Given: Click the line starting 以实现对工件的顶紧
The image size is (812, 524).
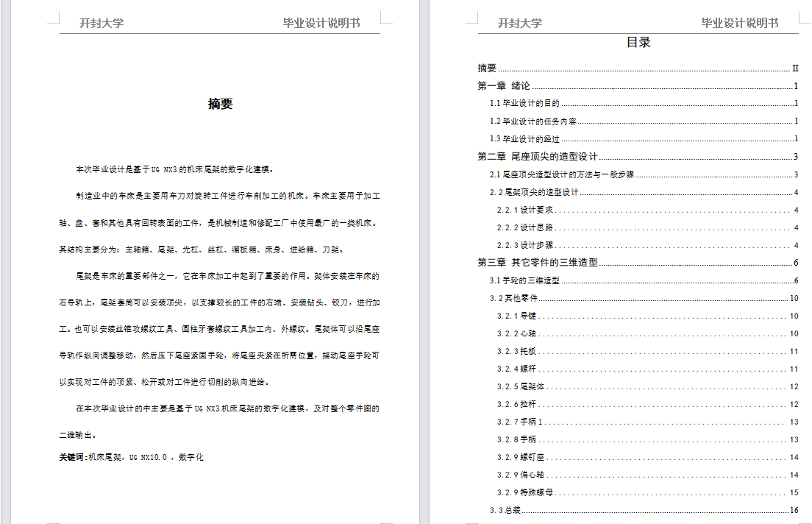Looking at the screenshot, I should [x=164, y=382].
